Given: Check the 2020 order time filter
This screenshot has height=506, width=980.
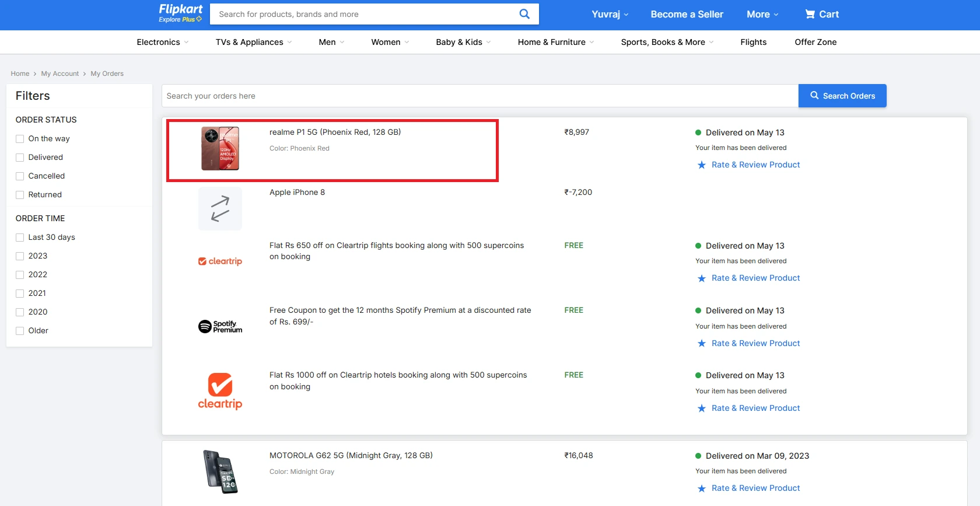Looking at the screenshot, I should click(20, 312).
